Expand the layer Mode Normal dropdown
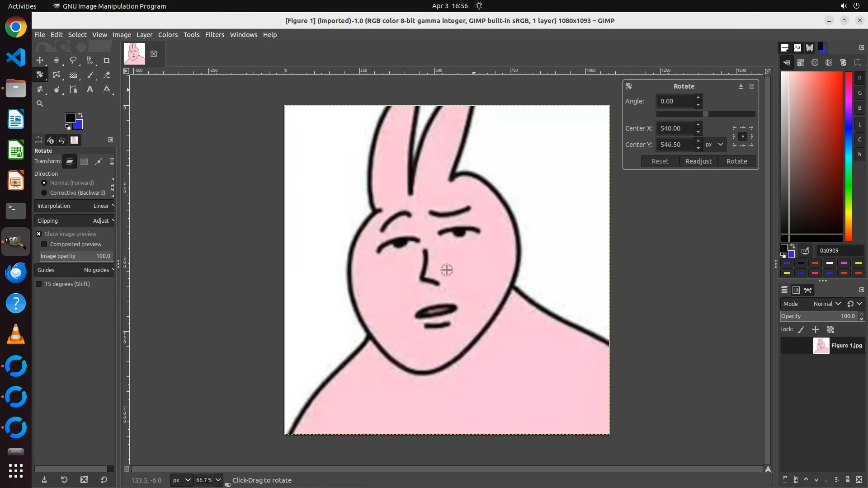Image resolution: width=868 pixels, height=488 pixels. click(826, 304)
